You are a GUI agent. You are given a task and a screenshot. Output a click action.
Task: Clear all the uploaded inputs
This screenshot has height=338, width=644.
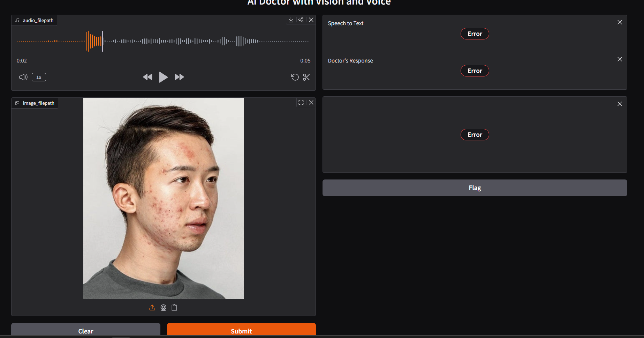pos(86,331)
